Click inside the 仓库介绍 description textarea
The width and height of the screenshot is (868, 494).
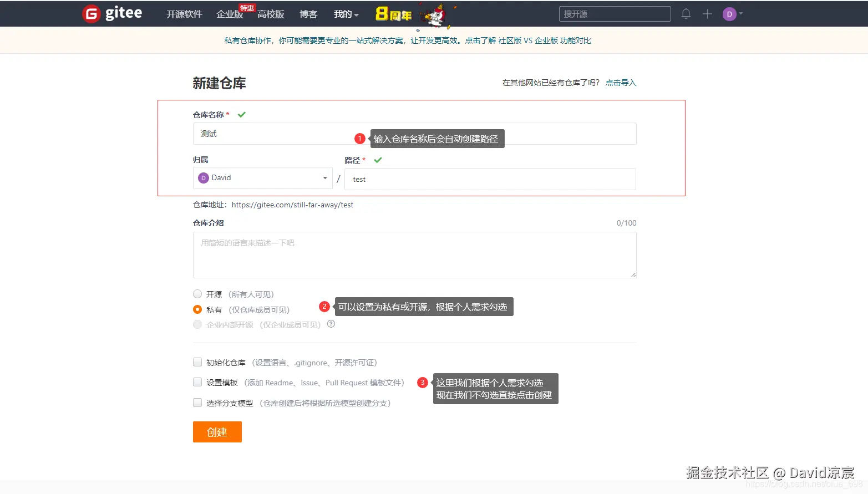tap(414, 255)
